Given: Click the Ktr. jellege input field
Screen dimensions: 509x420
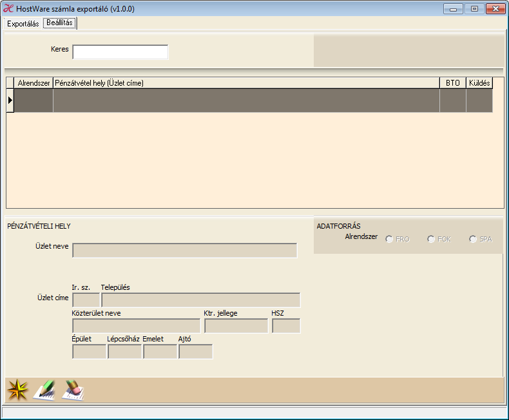Looking at the screenshot, I should pyautogui.click(x=236, y=326).
